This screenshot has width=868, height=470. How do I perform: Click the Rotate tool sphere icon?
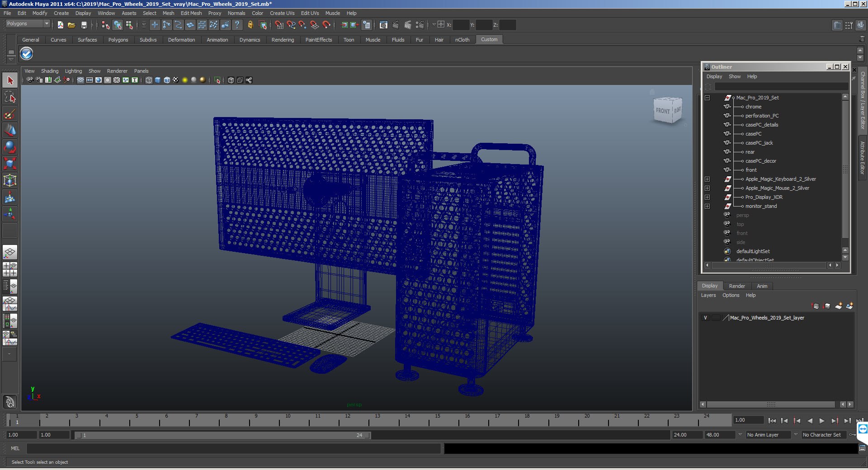[x=10, y=147]
